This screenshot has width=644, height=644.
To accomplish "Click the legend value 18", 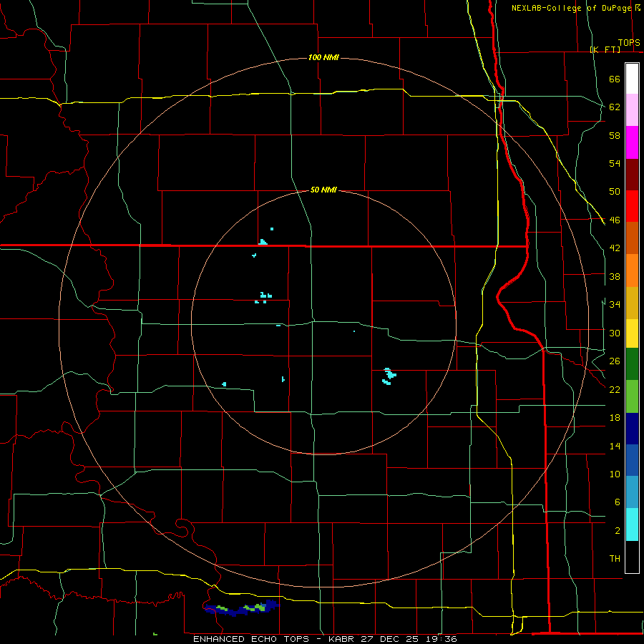I will pyautogui.click(x=615, y=418).
